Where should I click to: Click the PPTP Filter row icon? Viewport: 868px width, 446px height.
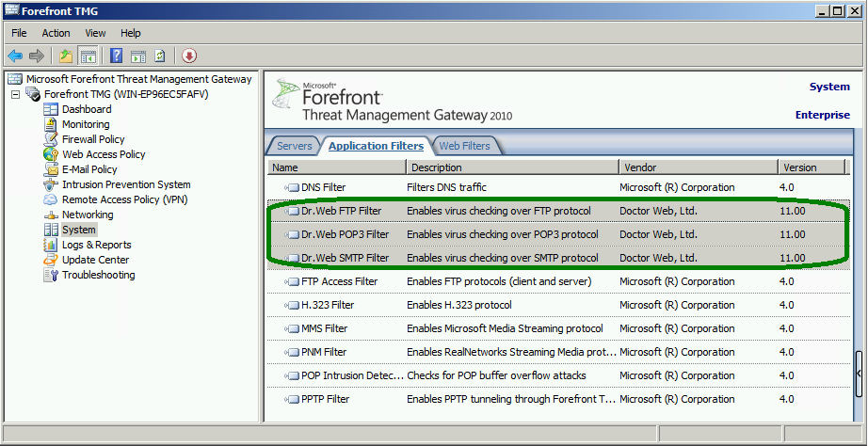pos(292,399)
